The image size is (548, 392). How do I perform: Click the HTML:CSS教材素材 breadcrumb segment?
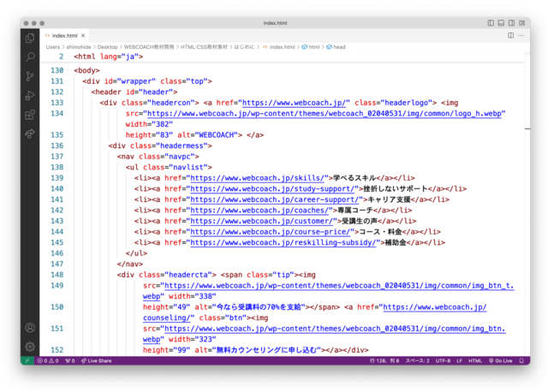pos(204,47)
